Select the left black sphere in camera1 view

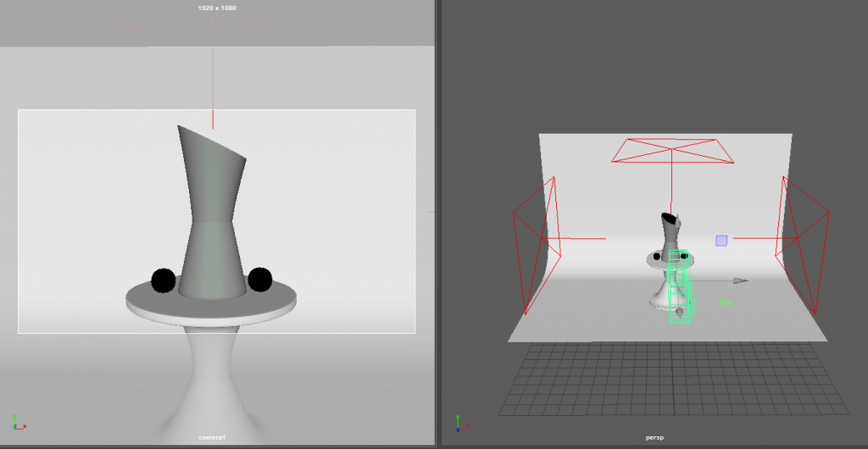pos(163,280)
